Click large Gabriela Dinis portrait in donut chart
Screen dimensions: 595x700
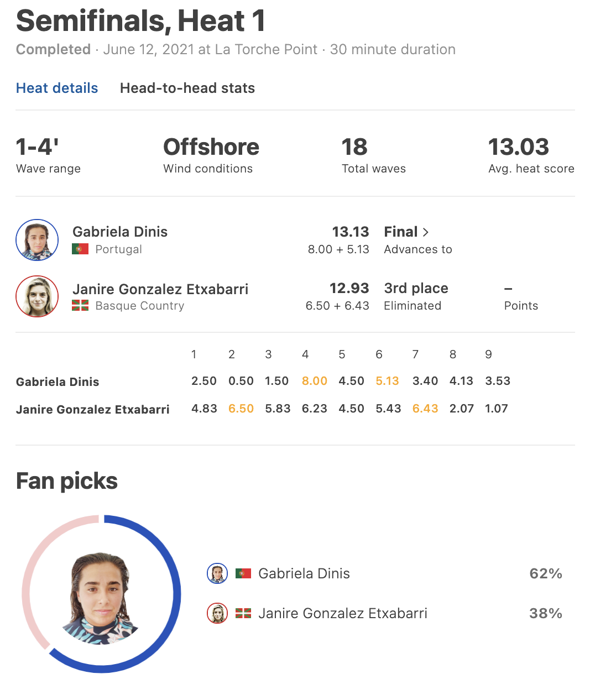pos(101,598)
